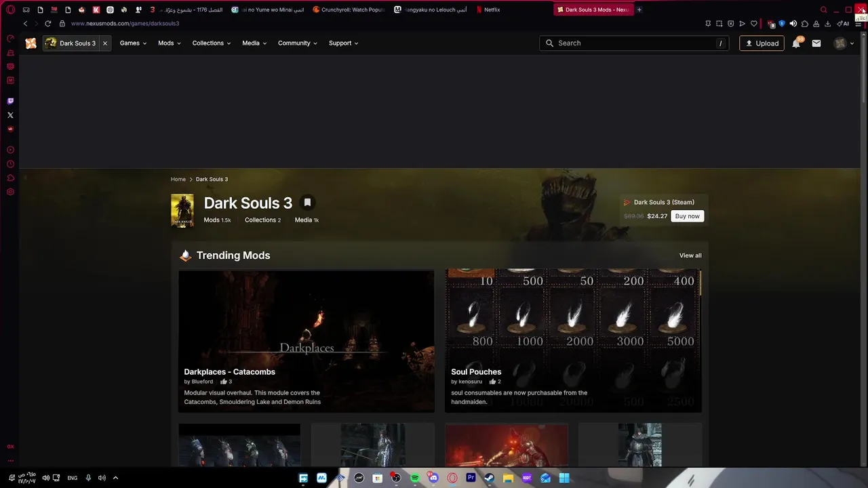Open the Soul Pouches mod card
This screenshot has height=488, width=868.
(x=573, y=341)
